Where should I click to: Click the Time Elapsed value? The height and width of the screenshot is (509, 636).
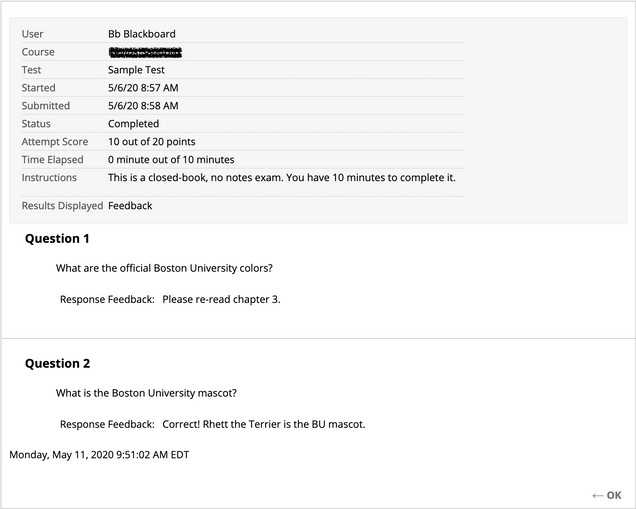(171, 160)
